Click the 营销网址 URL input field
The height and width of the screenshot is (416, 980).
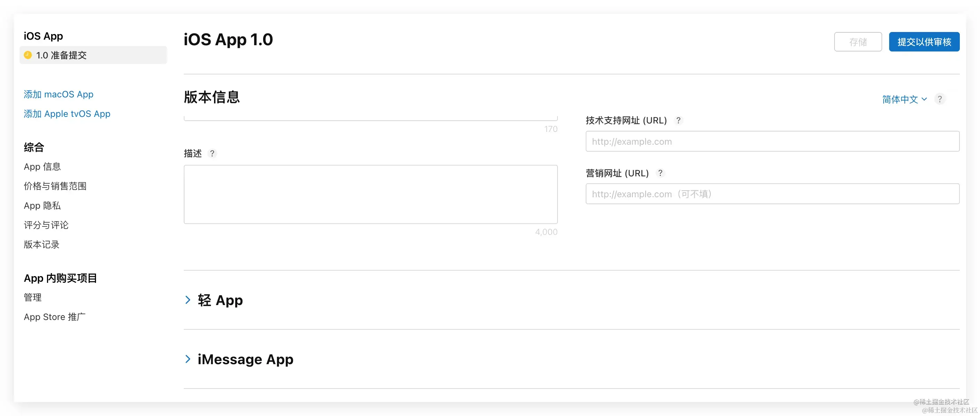pos(772,194)
